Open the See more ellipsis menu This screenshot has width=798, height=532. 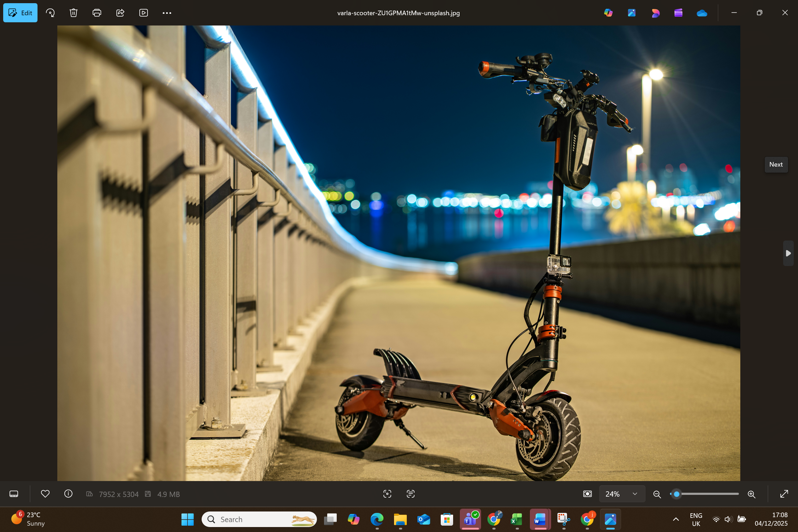[167, 13]
